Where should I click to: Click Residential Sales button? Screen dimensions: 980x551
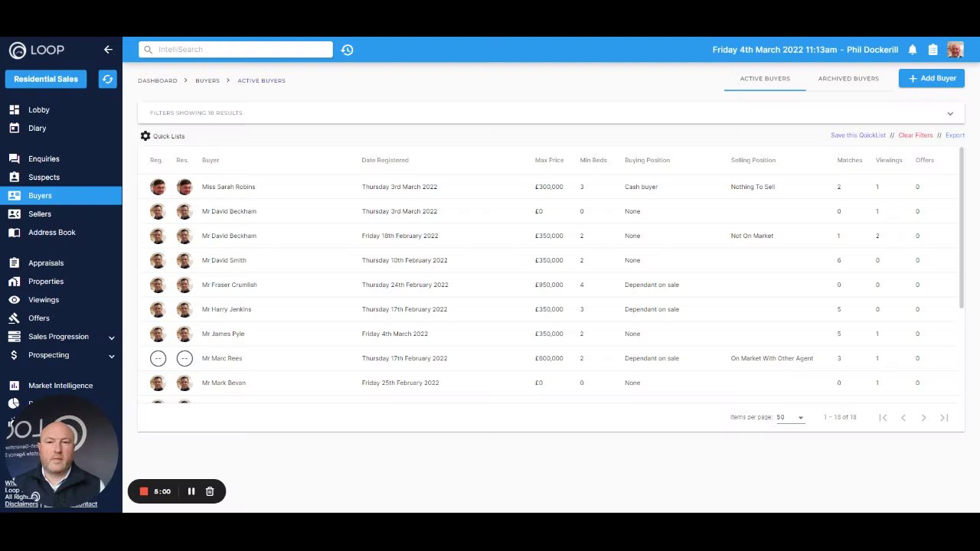(x=46, y=79)
